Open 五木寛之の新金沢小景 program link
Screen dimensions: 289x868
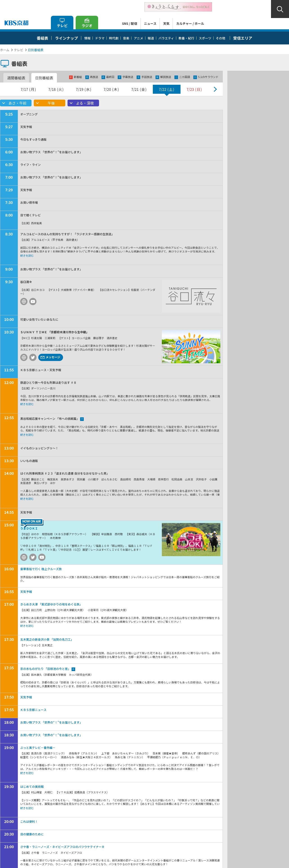(x=46, y=640)
